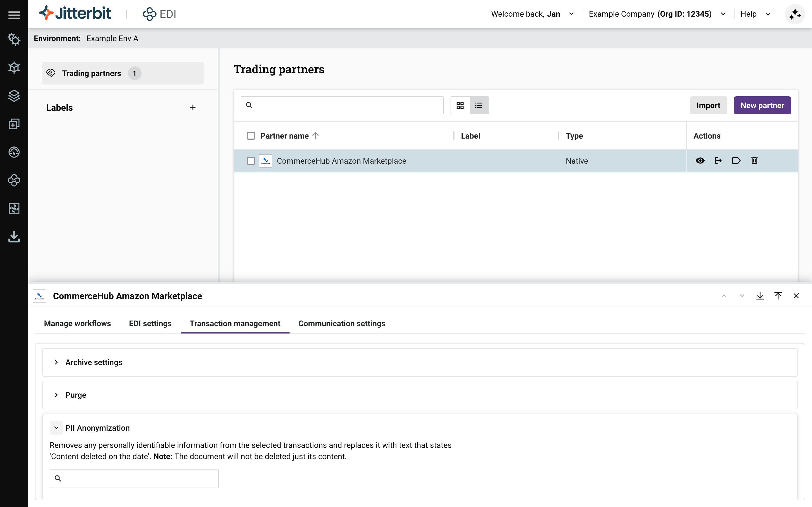Collapse the PII Anonymization section

point(56,428)
